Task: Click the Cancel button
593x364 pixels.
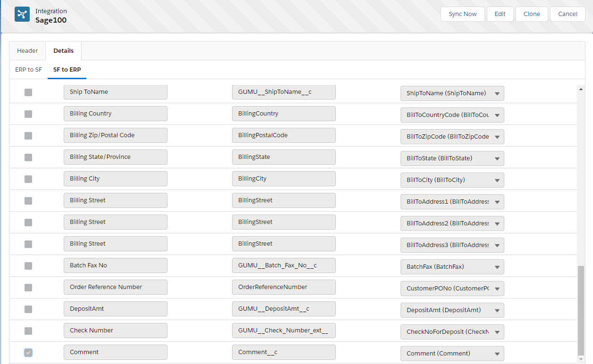Action: pos(568,14)
